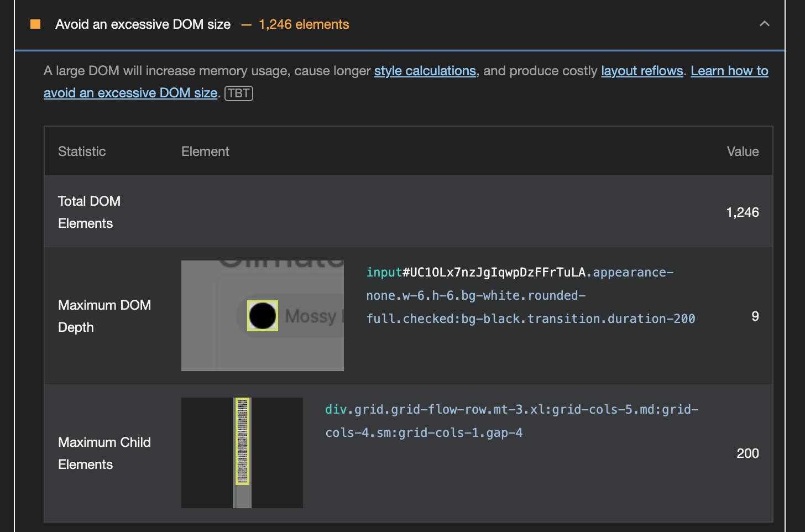Click the Learn how to avoid link

729,71
